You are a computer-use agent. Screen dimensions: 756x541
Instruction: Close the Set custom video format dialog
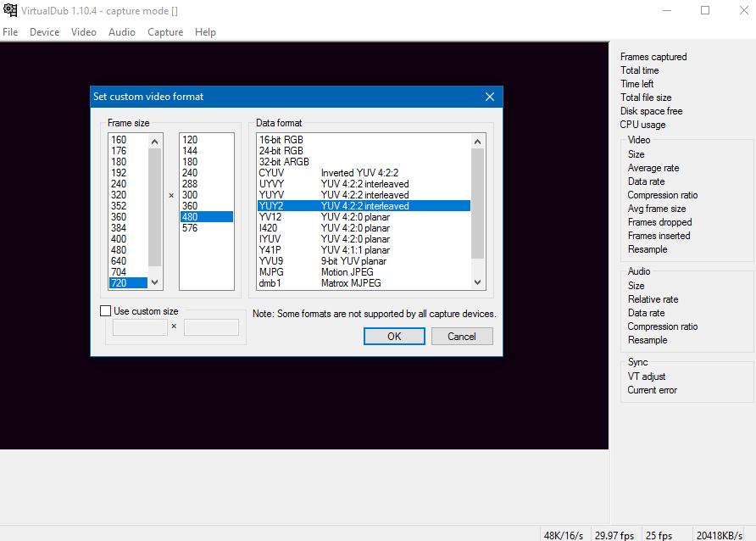(x=489, y=97)
